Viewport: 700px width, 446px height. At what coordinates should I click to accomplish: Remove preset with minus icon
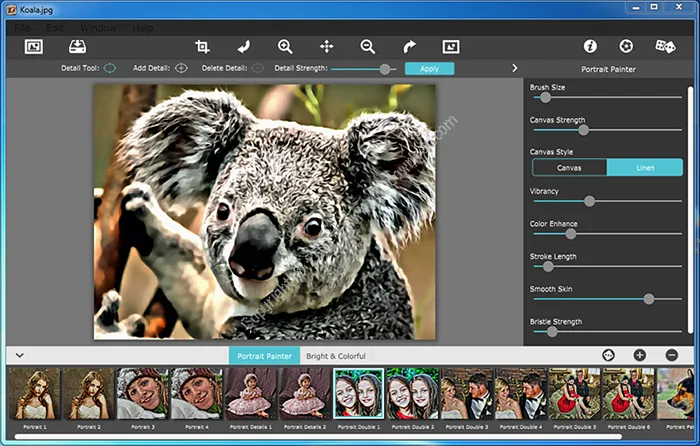671,355
